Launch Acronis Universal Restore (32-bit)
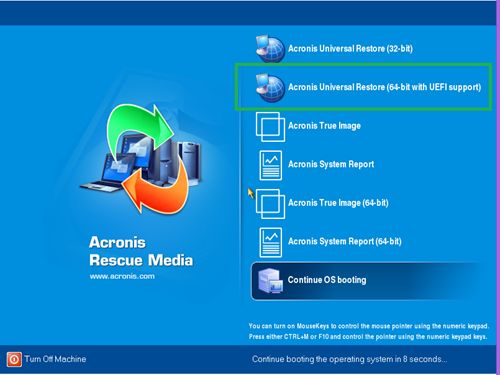 click(x=350, y=49)
